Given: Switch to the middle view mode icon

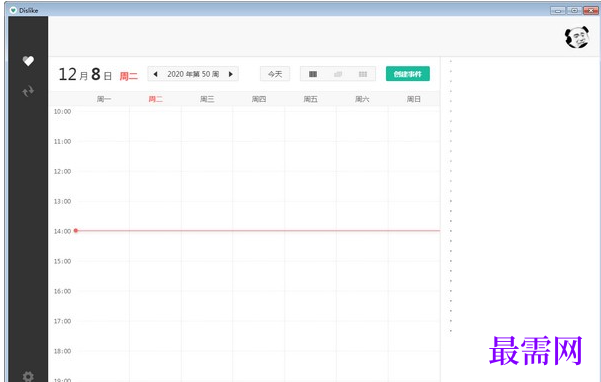Looking at the screenshot, I should (x=338, y=74).
